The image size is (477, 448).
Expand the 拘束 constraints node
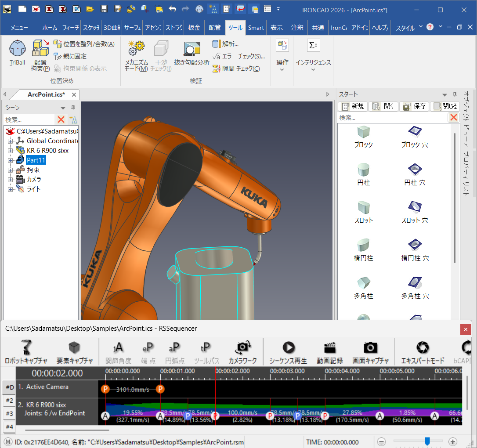[x=10, y=170]
